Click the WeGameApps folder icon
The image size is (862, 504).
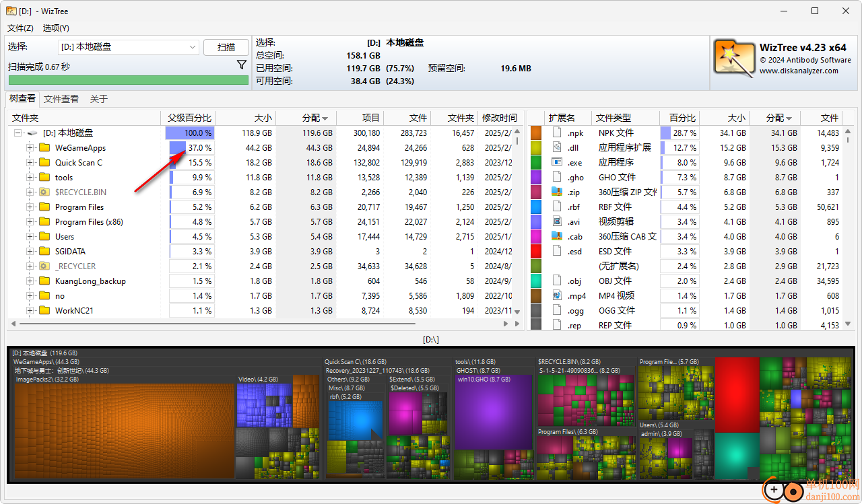click(x=45, y=148)
